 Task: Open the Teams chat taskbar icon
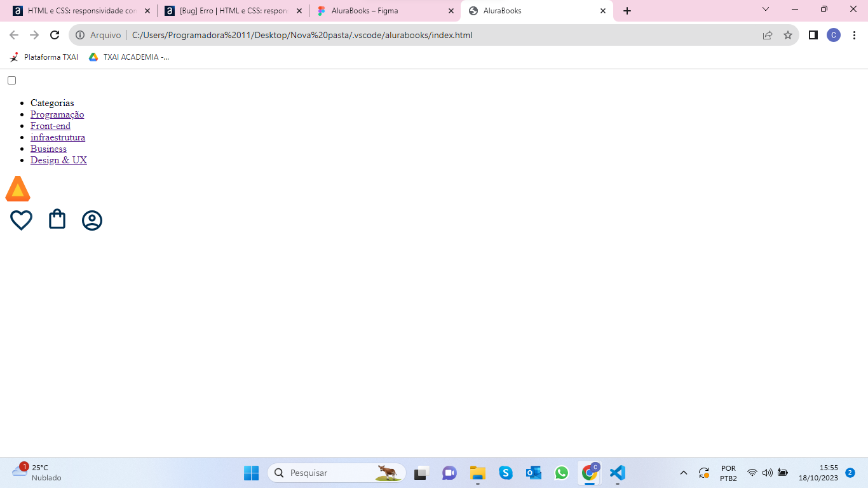pyautogui.click(x=449, y=473)
